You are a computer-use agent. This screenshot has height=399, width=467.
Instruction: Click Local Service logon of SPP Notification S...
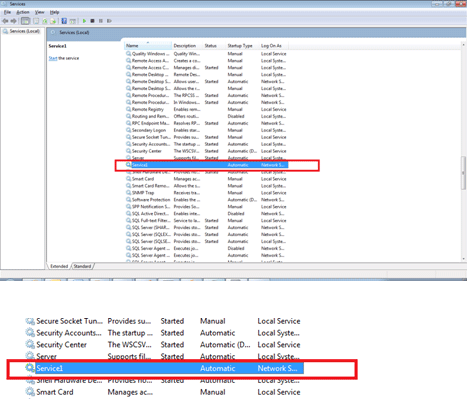point(274,207)
